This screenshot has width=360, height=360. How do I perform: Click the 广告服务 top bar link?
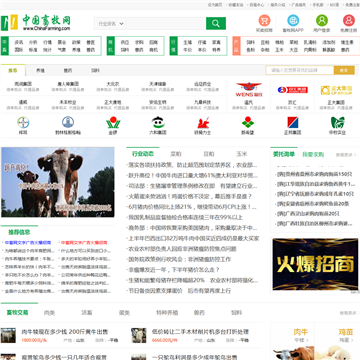pyautogui.click(x=298, y=5)
